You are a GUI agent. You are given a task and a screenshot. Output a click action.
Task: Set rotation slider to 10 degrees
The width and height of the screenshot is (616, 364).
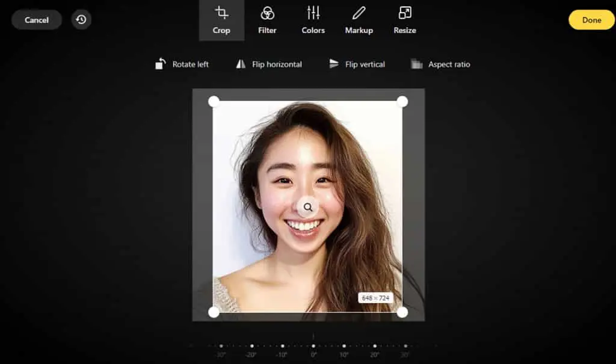[343, 347]
